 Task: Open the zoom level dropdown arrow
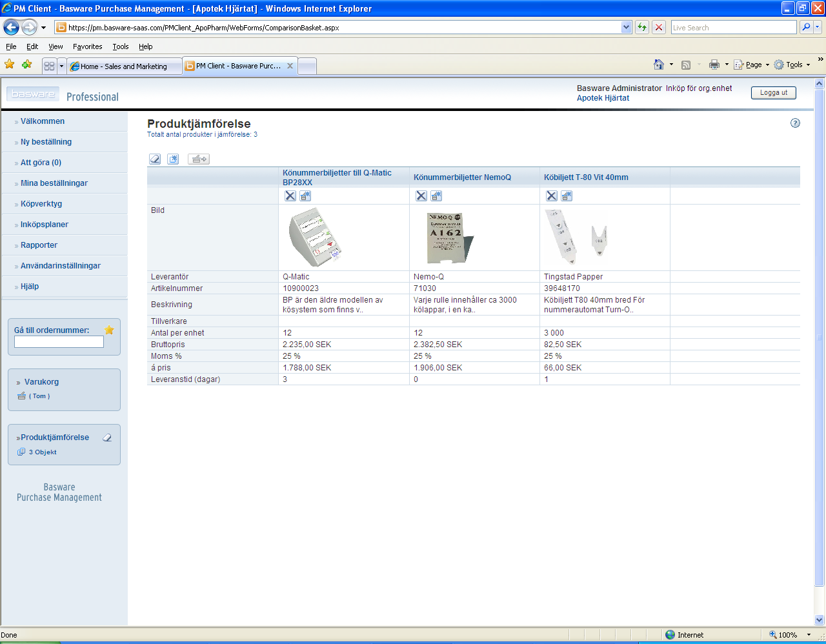click(x=809, y=635)
